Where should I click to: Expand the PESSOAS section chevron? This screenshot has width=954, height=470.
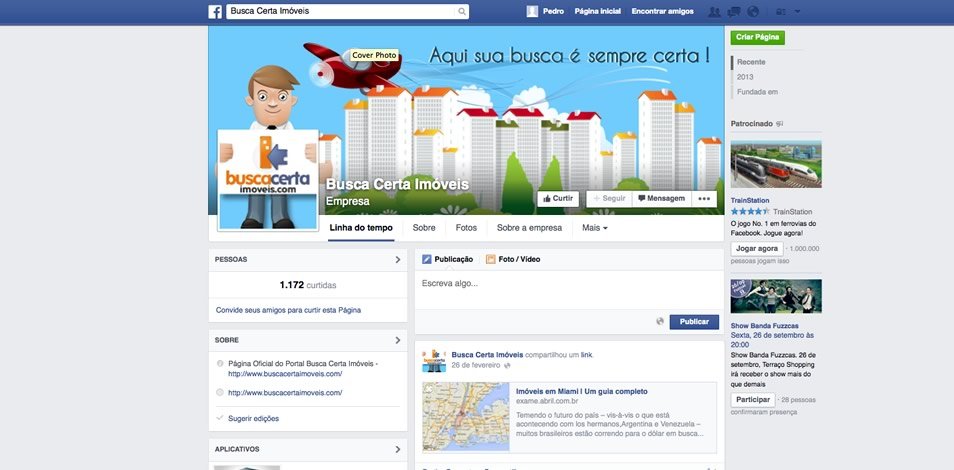(398, 259)
